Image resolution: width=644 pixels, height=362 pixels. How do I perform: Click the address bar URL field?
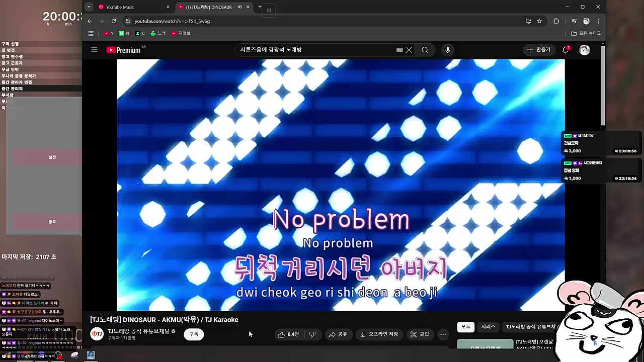pos(322,21)
